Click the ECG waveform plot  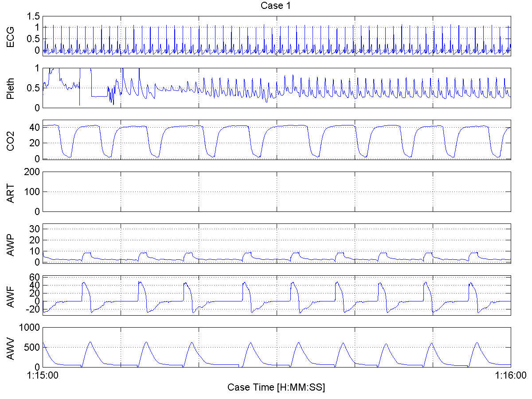click(x=277, y=36)
